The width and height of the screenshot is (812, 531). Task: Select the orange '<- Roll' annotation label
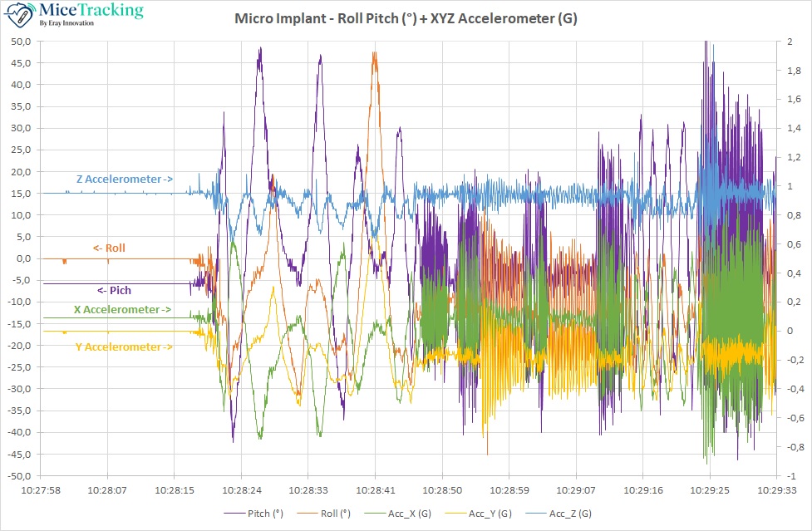[x=109, y=248]
